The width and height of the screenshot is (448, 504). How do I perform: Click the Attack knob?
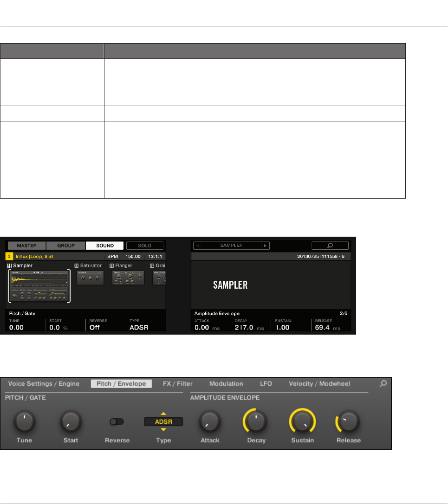coord(210,421)
